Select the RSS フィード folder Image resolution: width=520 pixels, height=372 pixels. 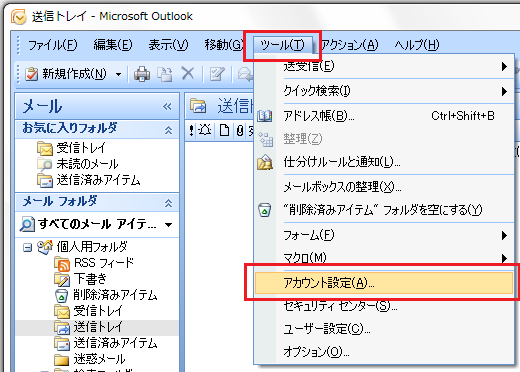[x=104, y=263]
